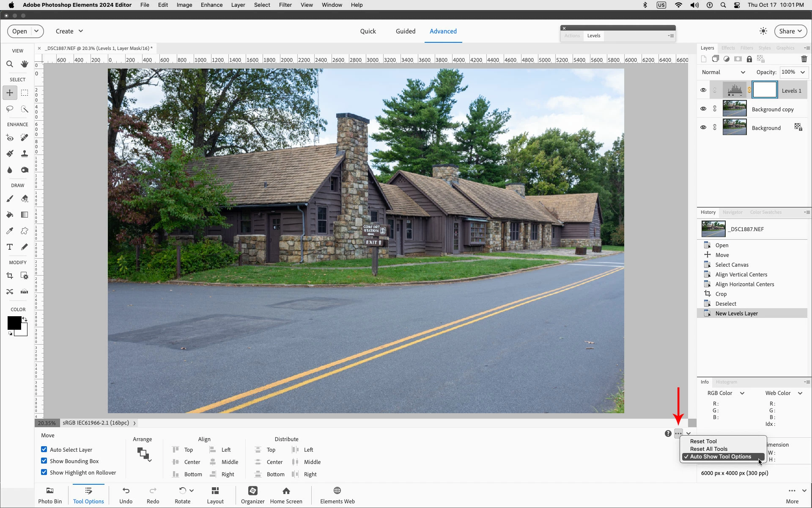Hide the Background copy layer
This screenshot has width=812, height=508.
click(703, 109)
